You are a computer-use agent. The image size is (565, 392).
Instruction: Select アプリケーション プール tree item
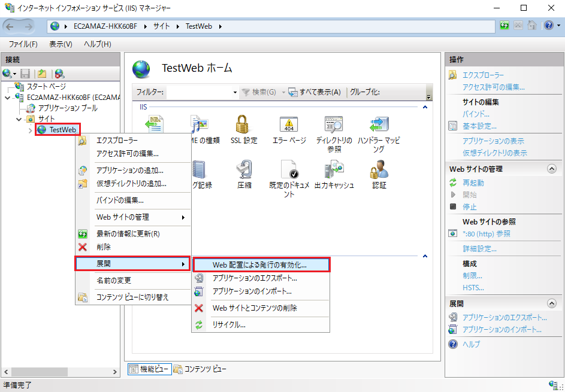point(68,108)
